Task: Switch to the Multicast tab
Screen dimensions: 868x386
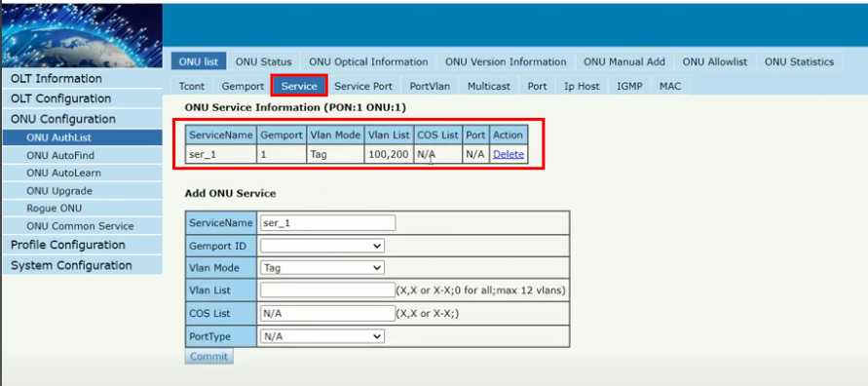Action: pyautogui.click(x=489, y=87)
